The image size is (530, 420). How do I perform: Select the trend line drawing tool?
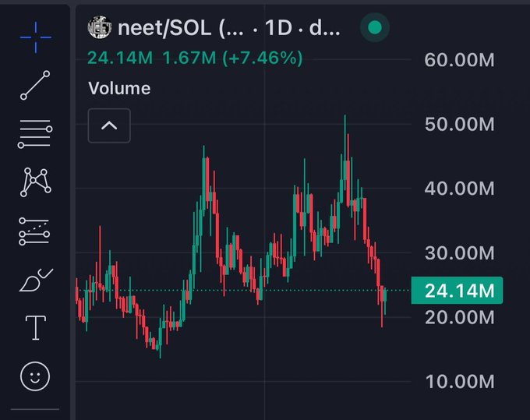pos(35,85)
